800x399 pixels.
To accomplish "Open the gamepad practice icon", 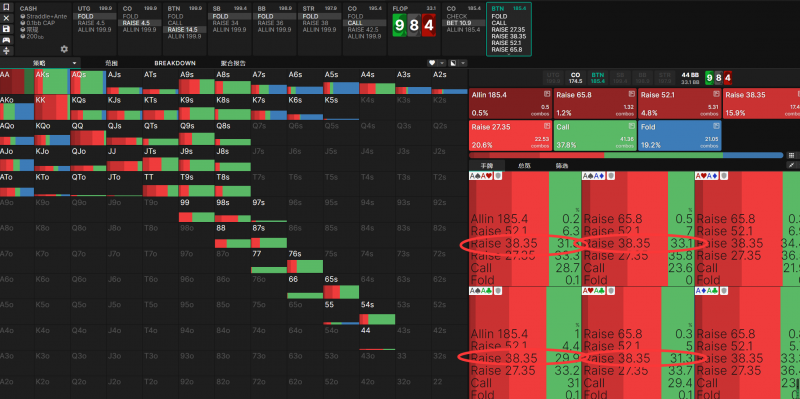I will 7,39.
